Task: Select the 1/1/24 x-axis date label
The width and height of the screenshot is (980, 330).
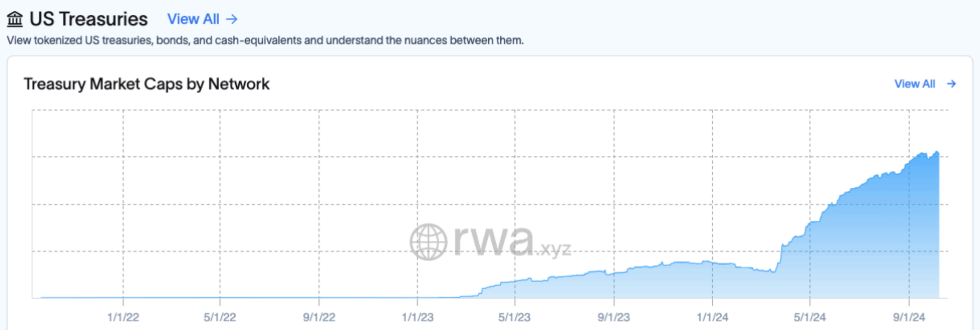Action: click(x=712, y=317)
